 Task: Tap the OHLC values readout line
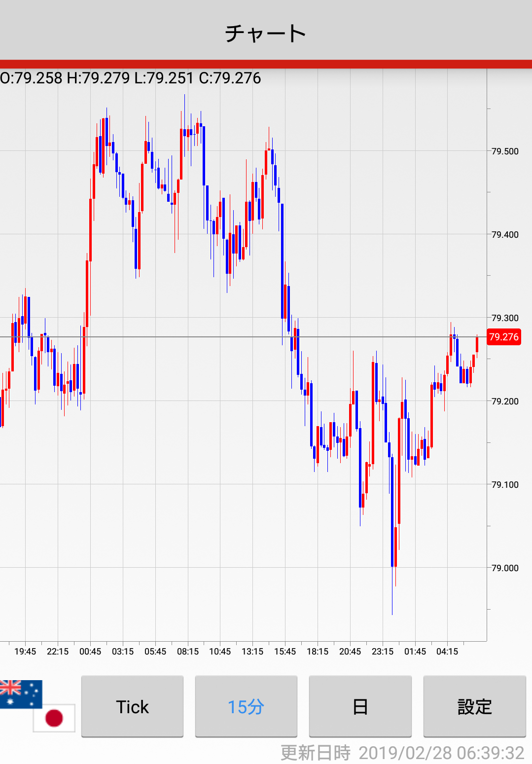tap(131, 78)
